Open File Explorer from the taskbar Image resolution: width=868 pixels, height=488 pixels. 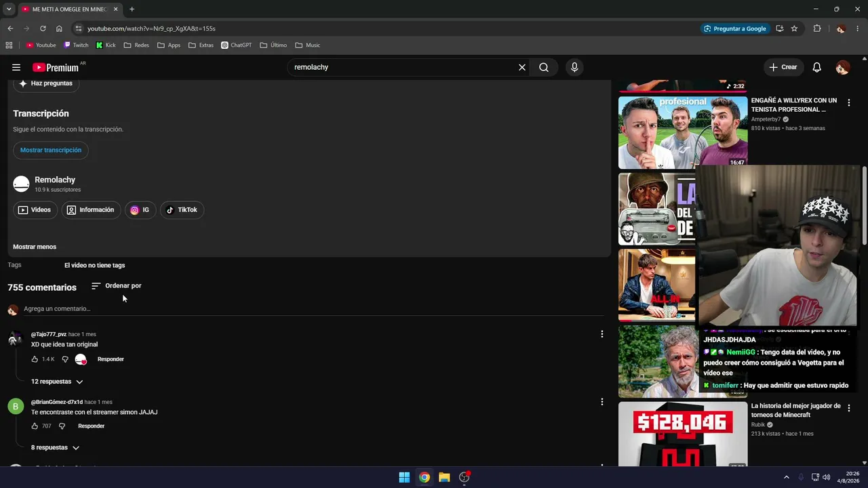444,477
